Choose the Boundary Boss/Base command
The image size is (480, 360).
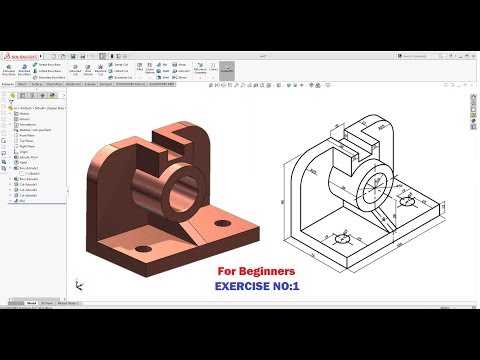(49, 77)
